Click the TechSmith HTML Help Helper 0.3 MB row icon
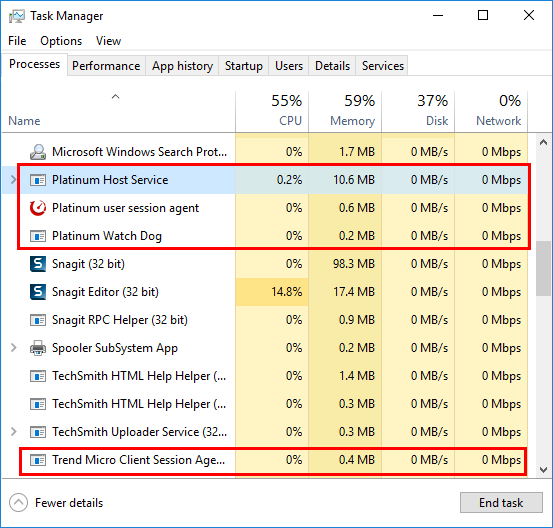This screenshot has height=528, width=553. coord(38,404)
